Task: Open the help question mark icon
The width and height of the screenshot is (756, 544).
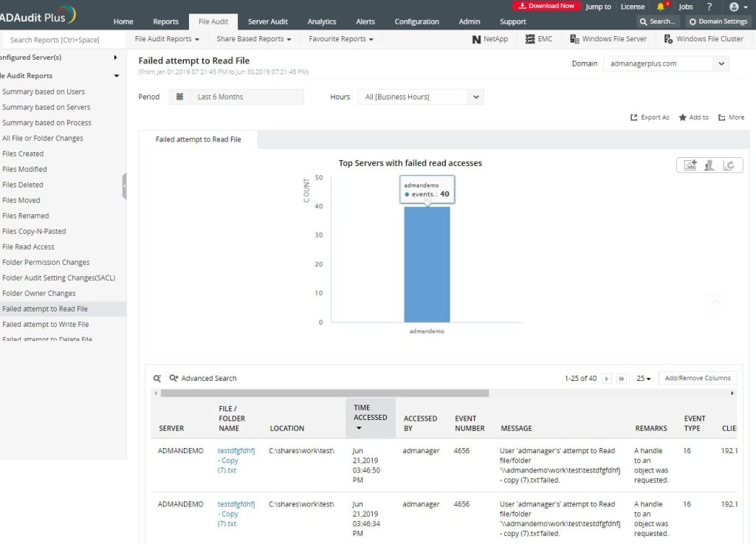Action: [x=709, y=7]
